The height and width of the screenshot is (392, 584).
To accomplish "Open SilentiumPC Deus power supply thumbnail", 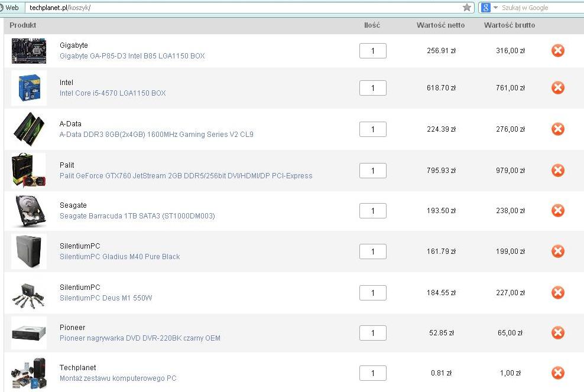I will click(x=28, y=296).
